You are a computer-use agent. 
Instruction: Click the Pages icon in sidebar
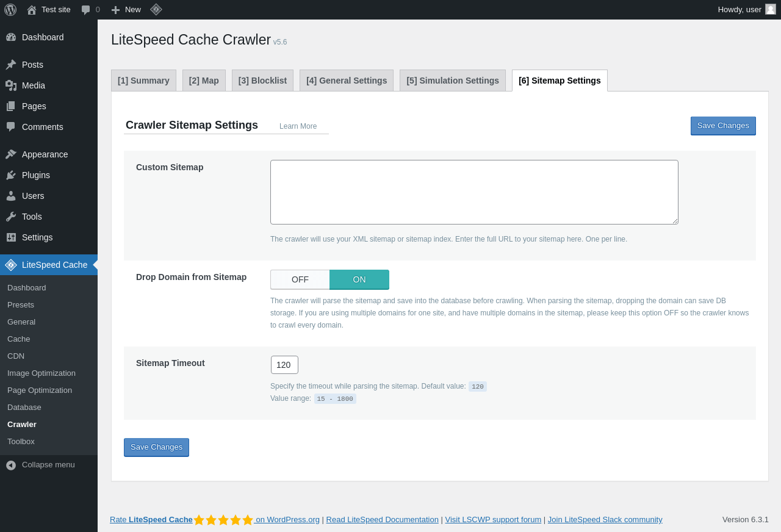11,106
